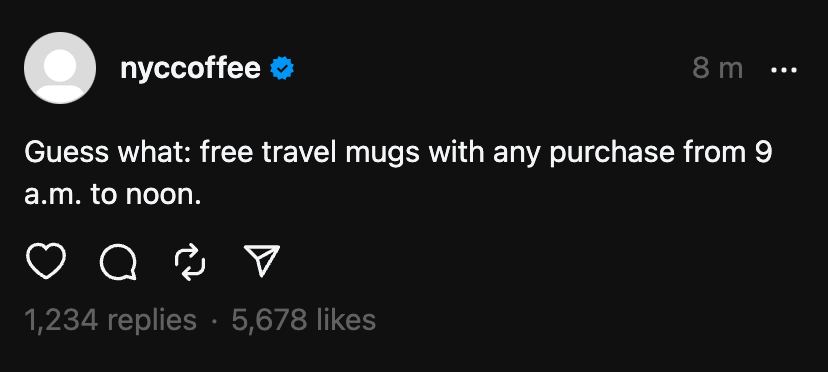Open the nyccoffee username link

(x=190, y=68)
